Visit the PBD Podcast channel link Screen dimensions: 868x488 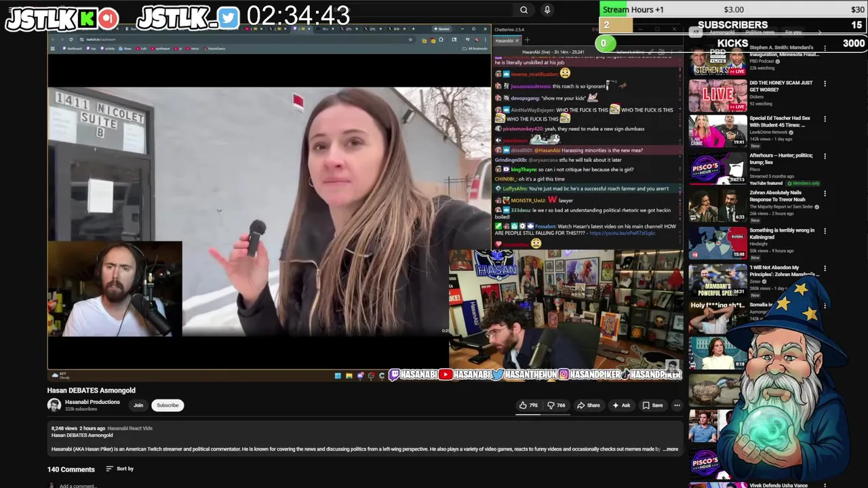pyautogui.click(x=762, y=61)
